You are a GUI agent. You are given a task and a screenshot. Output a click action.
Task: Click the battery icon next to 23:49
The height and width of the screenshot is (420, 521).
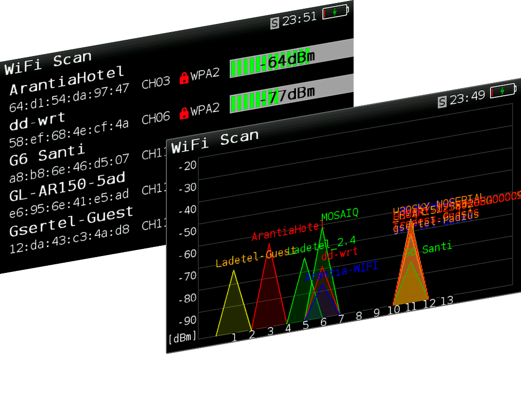(503, 92)
